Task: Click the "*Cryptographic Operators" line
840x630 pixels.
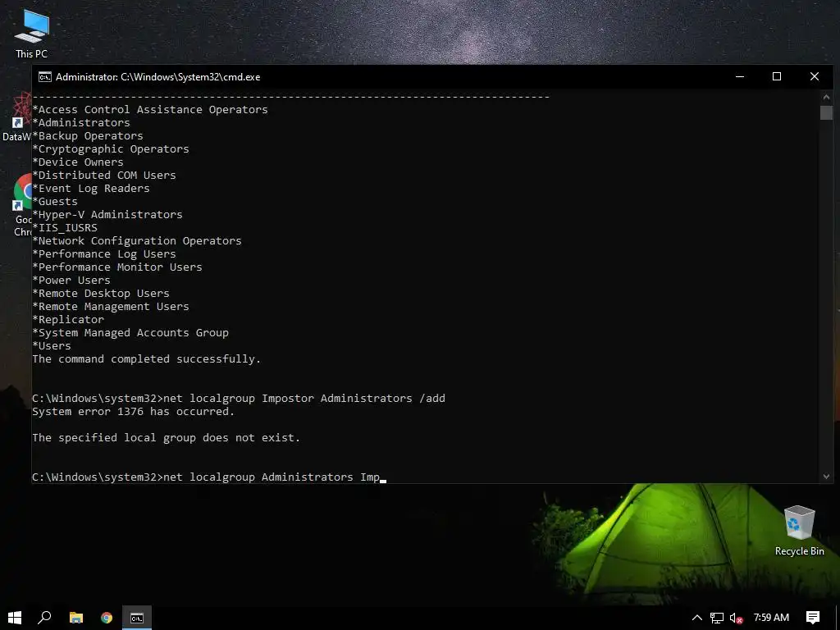Action: (x=111, y=149)
